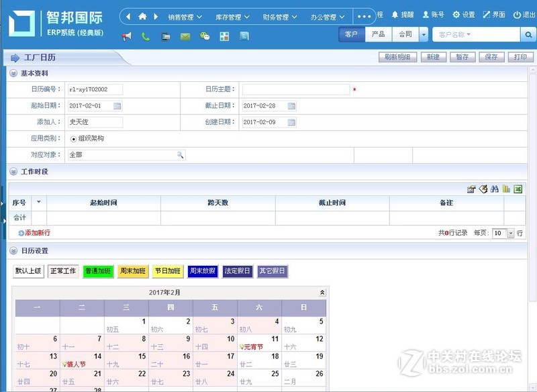Screen dimensions: 537x392
Task: Click the blue search magnifier button
Action: click(528, 35)
